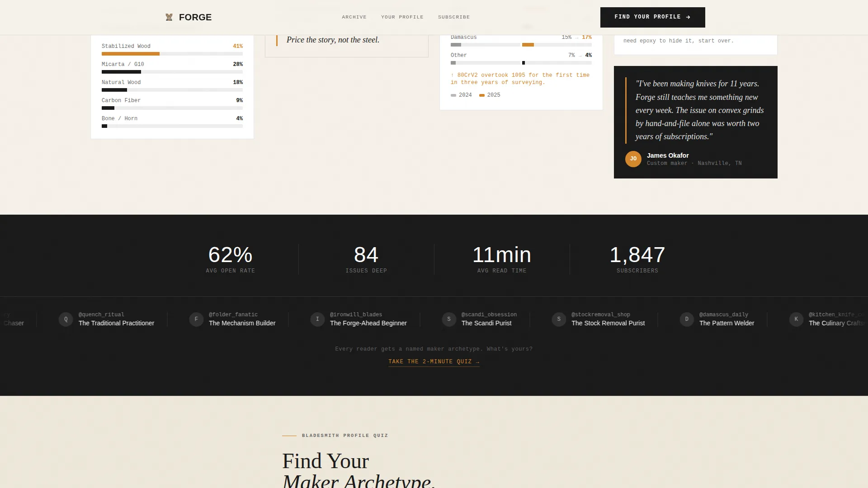Click the F avatar for @folder_fanatic
The width and height of the screenshot is (868, 488).
(196, 319)
